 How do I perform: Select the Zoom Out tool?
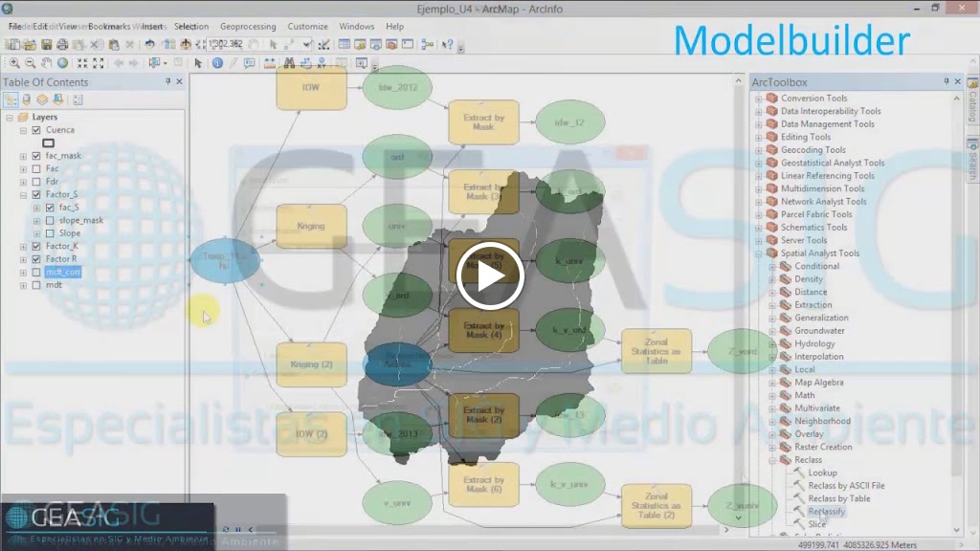tap(30, 63)
